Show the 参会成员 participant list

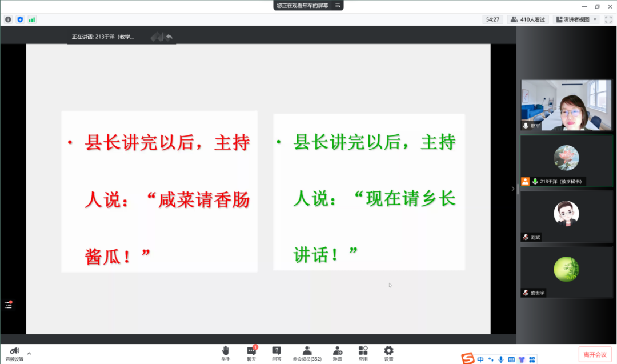coord(307,353)
